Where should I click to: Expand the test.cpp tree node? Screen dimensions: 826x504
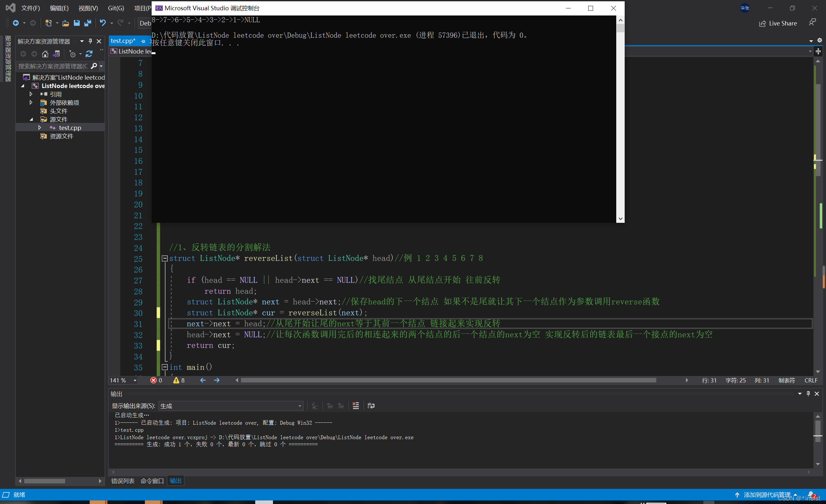[40, 128]
